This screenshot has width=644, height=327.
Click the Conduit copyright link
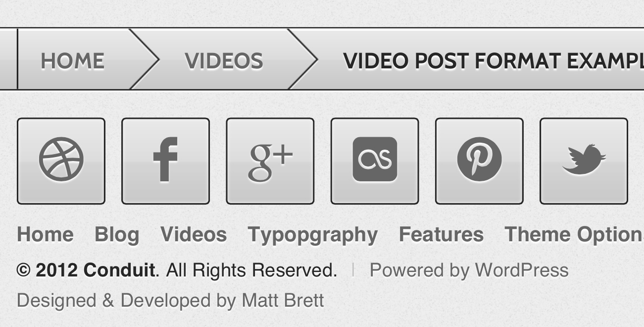(x=119, y=271)
